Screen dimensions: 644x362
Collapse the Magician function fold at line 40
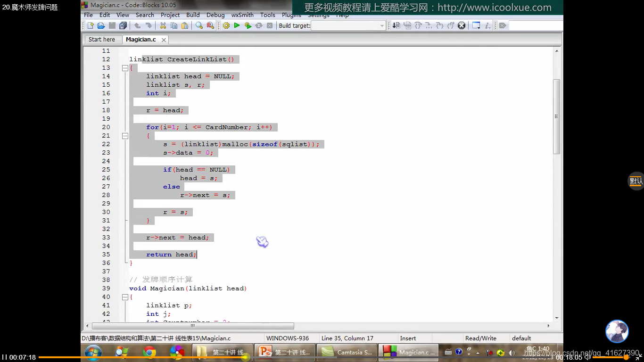[125, 297]
